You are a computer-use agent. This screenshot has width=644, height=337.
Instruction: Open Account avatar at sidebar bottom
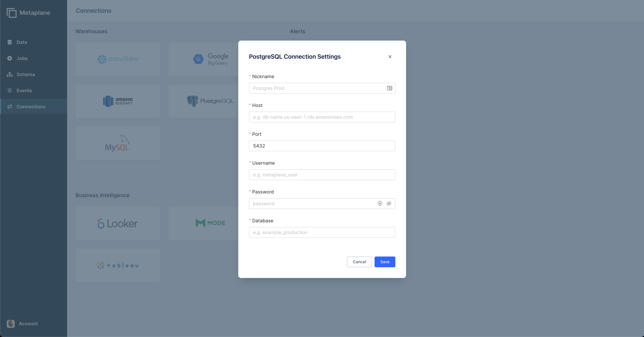tap(11, 324)
